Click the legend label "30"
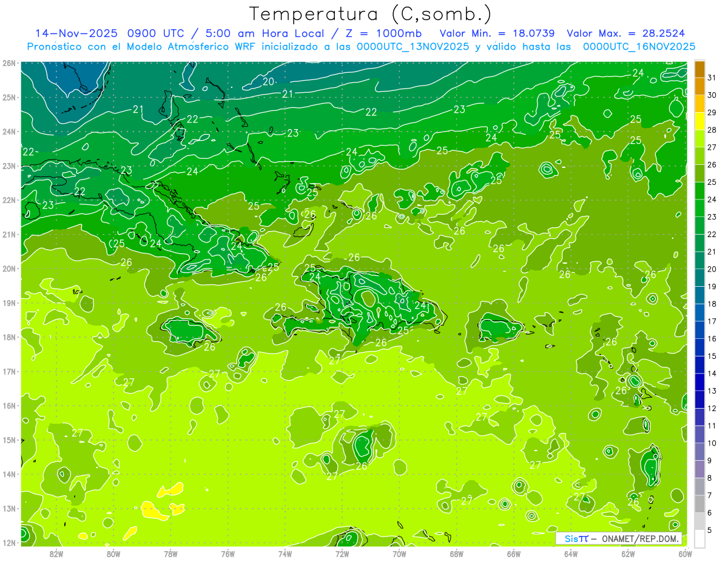This screenshot has height=562, width=728. 712,95
